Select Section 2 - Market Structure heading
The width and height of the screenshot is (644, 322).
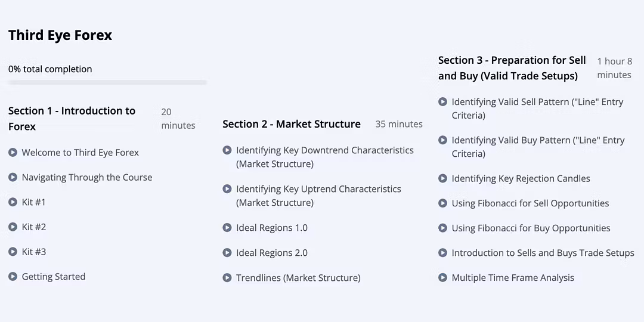tap(292, 124)
